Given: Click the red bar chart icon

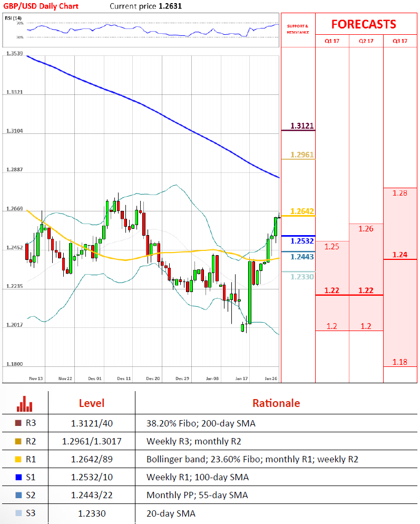Looking at the screenshot, I should (x=24, y=404).
